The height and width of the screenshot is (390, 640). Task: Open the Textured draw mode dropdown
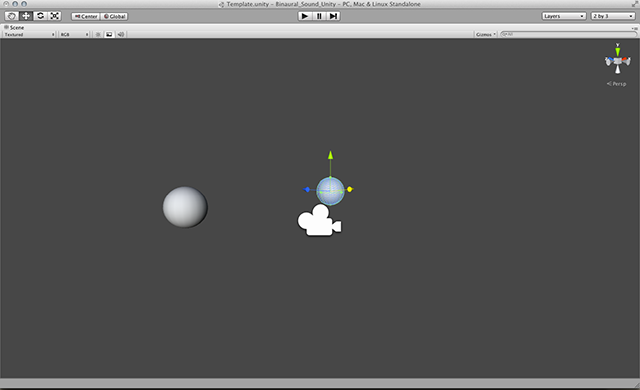(29, 34)
